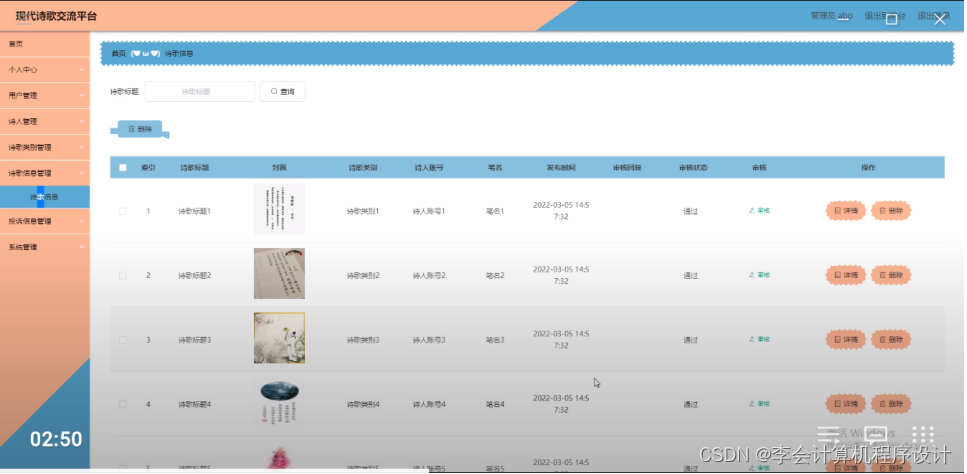This screenshot has width=967, height=474.
Task: Click 管理员 abo in the header
Action: [x=831, y=16]
